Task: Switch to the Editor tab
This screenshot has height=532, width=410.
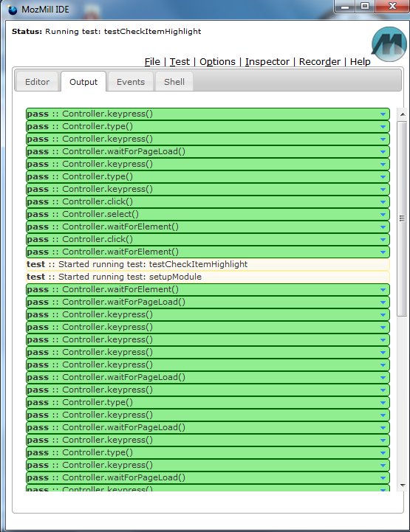Action: point(37,82)
